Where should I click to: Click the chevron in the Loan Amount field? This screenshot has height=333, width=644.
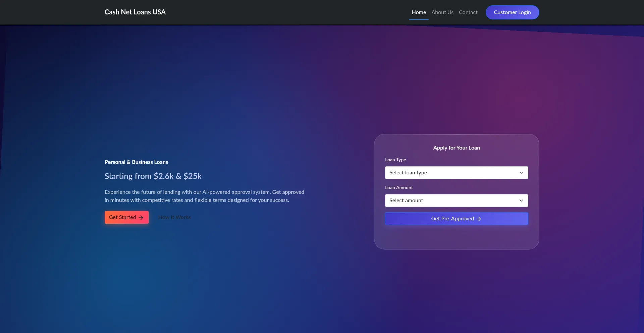click(x=521, y=201)
